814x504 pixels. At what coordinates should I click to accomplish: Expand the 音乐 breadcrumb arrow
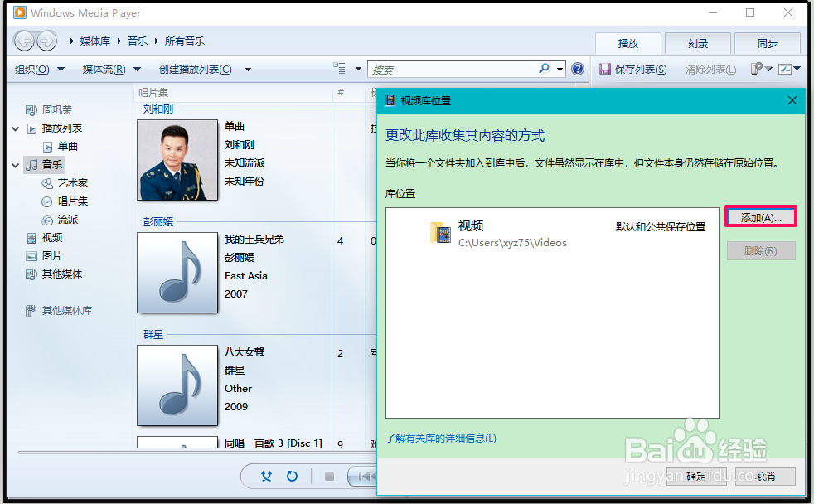tap(119, 41)
